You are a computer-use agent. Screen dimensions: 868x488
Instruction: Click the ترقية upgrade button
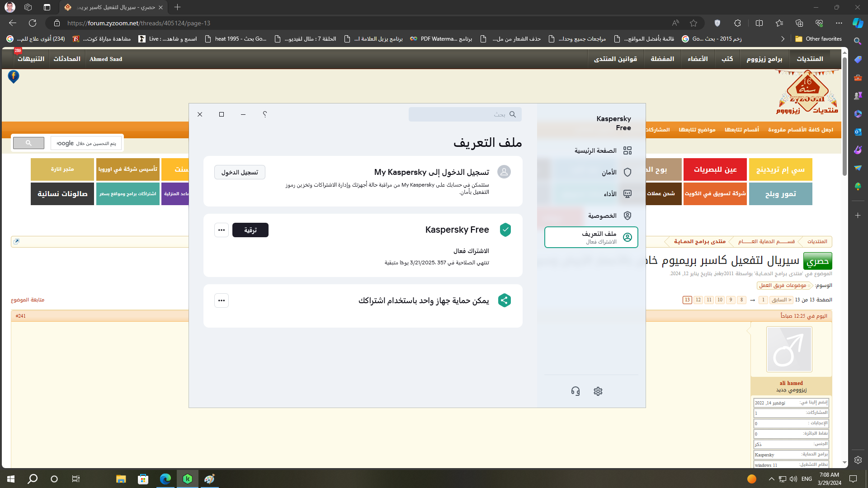250,230
